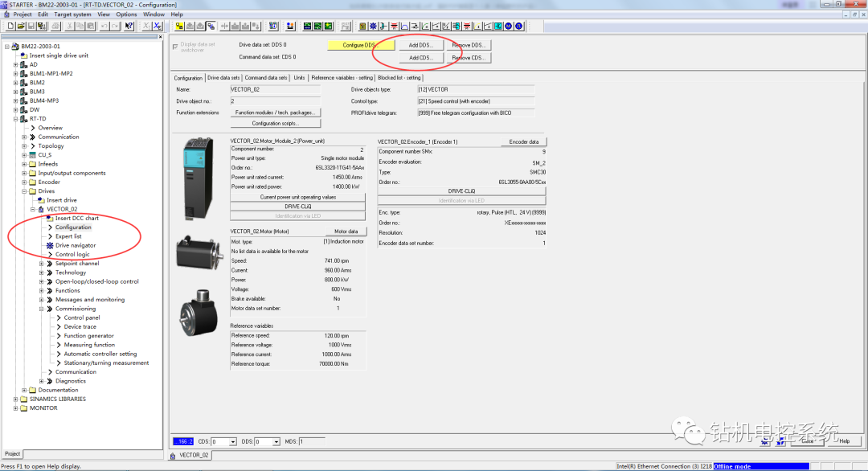Expand the SINAMICS LIBRARIES folder
This screenshot has height=471, width=868.
(15, 399)
